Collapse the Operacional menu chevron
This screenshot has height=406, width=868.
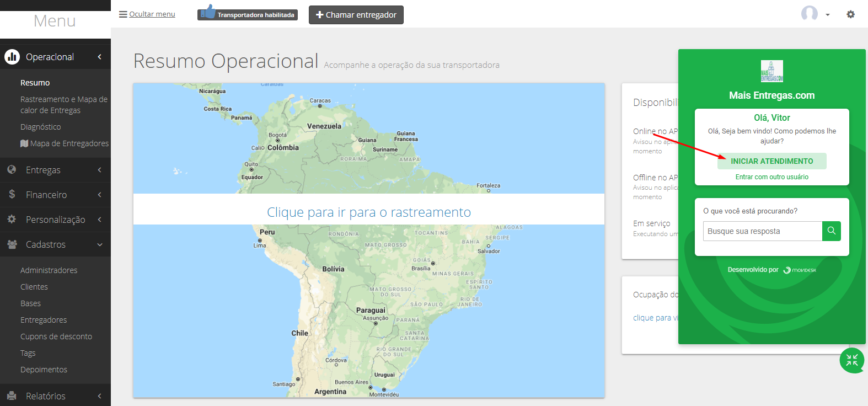tap(100, 57)
